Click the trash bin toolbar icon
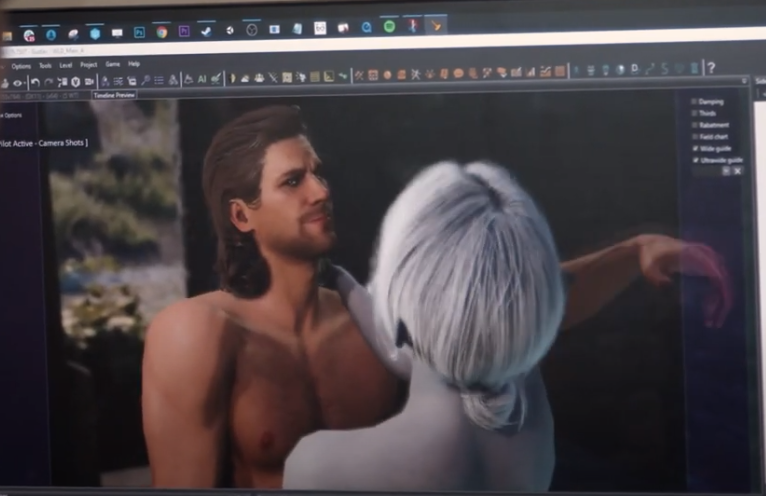Screen dimensions: 766x496 pyautogui.click(x=694, y=68)
